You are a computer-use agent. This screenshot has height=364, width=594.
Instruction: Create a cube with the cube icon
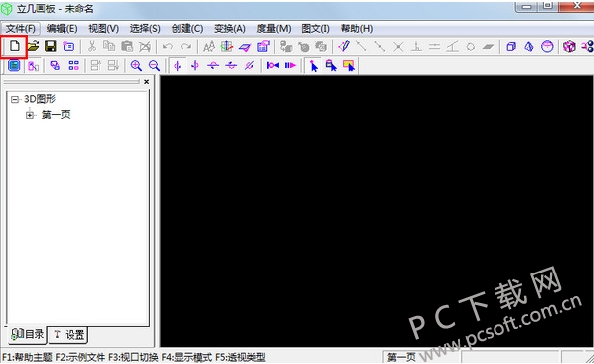(511, 46)
